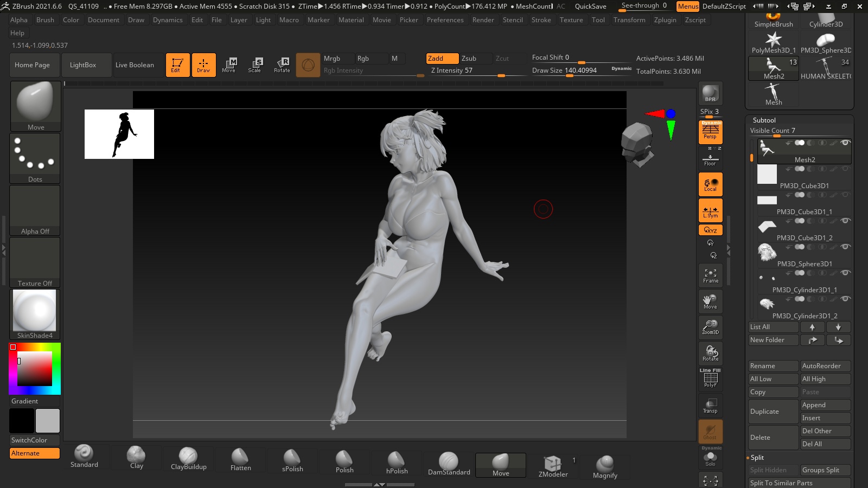The image size is (868, 488).
Task: Click the silhouette reference thumbnail
Action: [x=119, y=134]
